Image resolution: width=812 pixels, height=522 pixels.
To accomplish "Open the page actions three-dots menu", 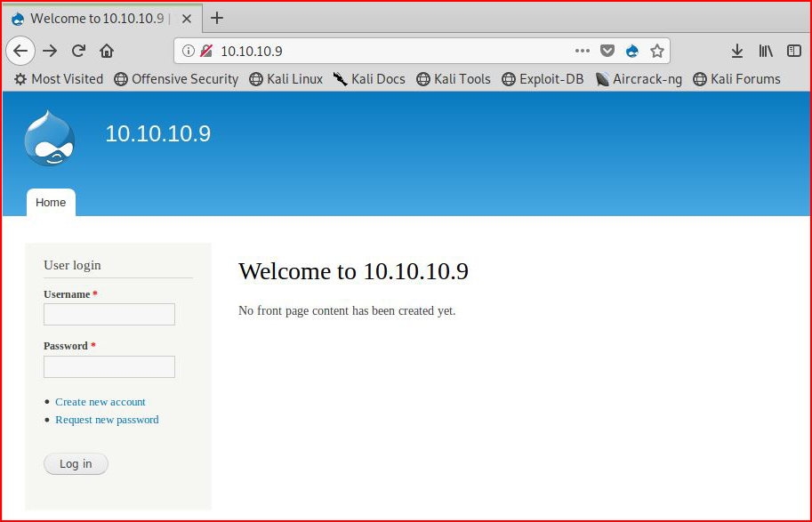I will [x=582, y=51].
